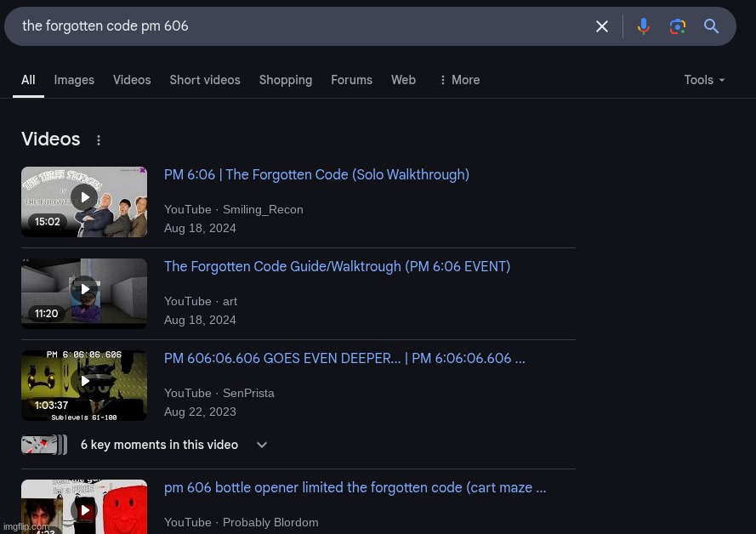Play the 1:03:37 SenPrista video thumbnail
This screenshot has height=534, width=756.
point(84,385)
